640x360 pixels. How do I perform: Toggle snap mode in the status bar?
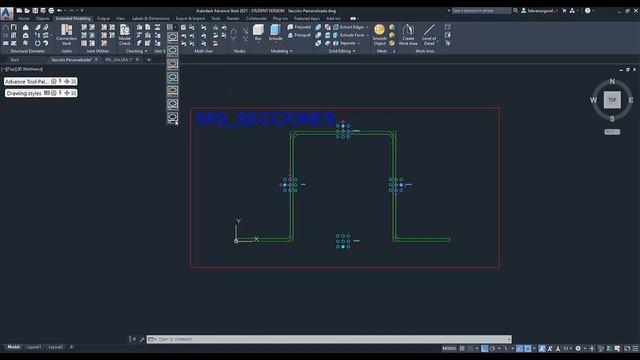click(x=471, y=349)
